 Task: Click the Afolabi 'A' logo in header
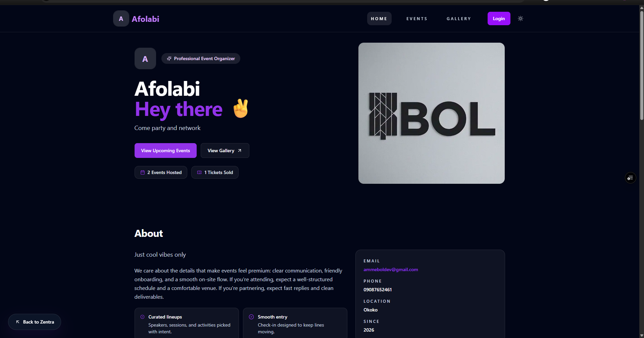pyautogui.click(x=121, y=19)
